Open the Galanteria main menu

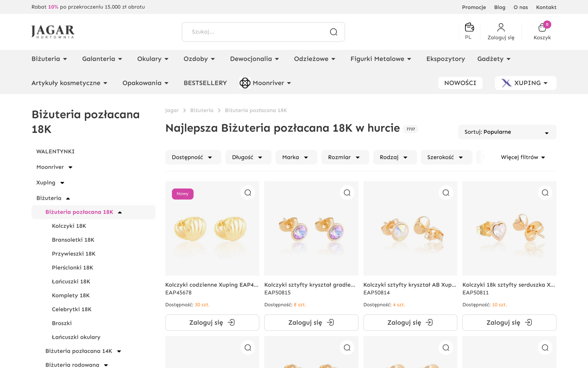coord(102,59)
